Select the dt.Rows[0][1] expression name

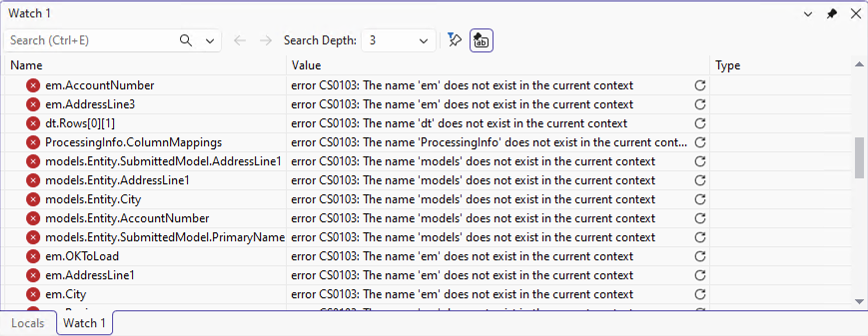click(x=80, y=123)
